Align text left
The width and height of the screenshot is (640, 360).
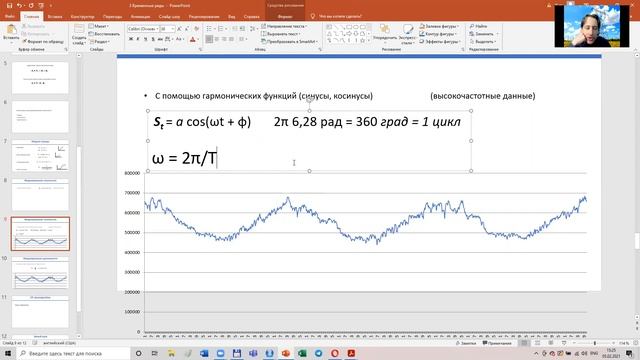[209, 39]
